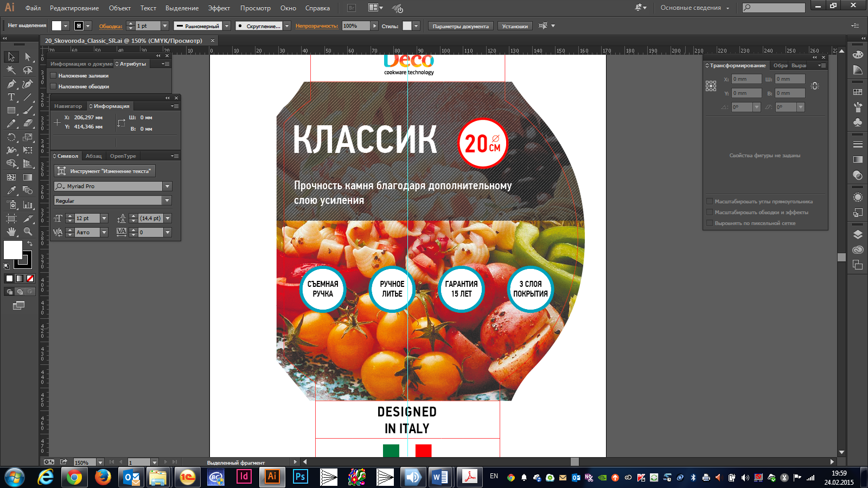
Task: Choose the Zoom magnifier tool
Action: (28, 232)
